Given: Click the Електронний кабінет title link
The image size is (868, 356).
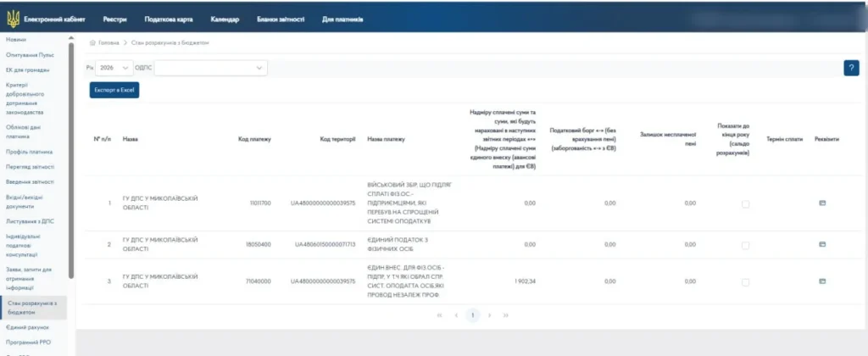Looking at the screenshot, I should (53, 19).
